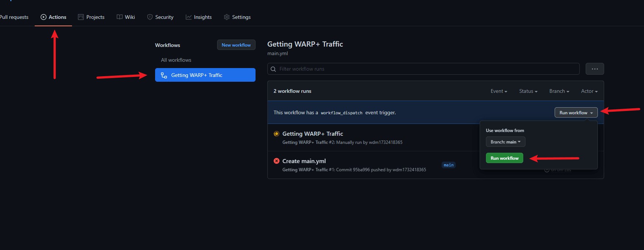
Task: Click inside Filter workflow runs search field
Action: [425, 69]
